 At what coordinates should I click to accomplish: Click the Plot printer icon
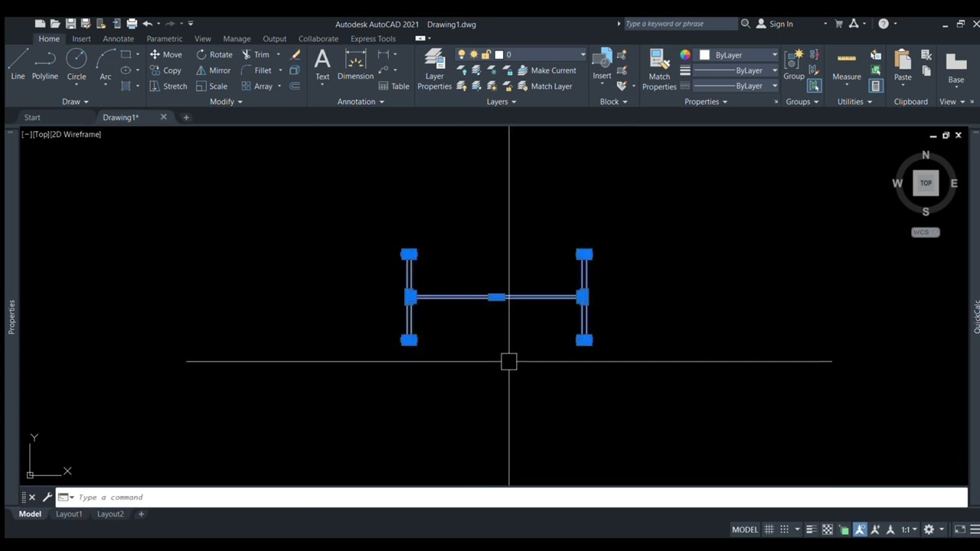[132, 24]
